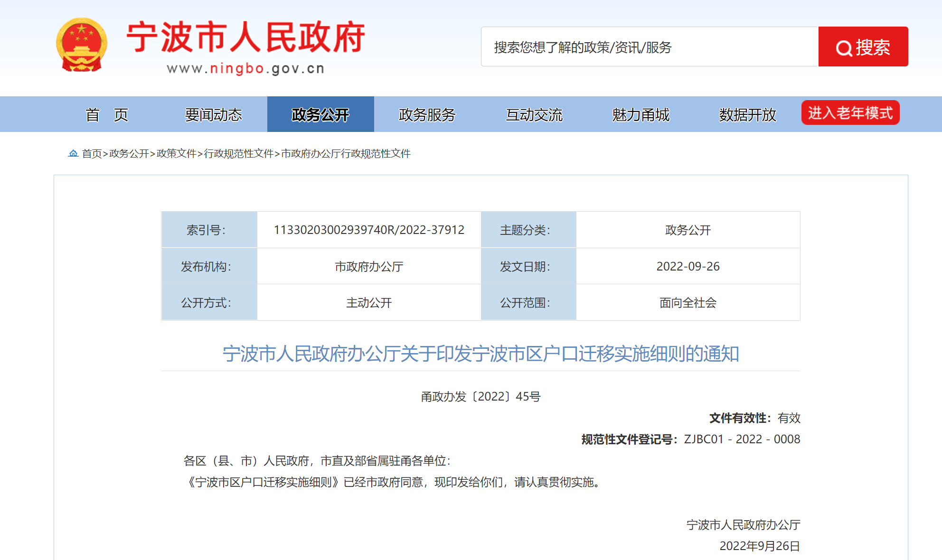
Task: Click the document number 甬政办发〔2022〕45号
Action: (480, 396)
